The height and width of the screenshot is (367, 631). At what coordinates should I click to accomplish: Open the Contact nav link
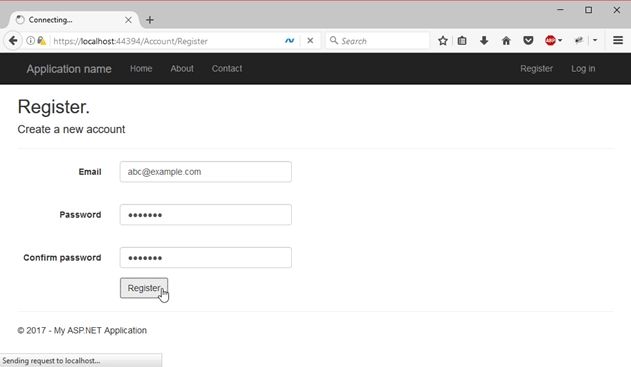(x=227, y=69)
